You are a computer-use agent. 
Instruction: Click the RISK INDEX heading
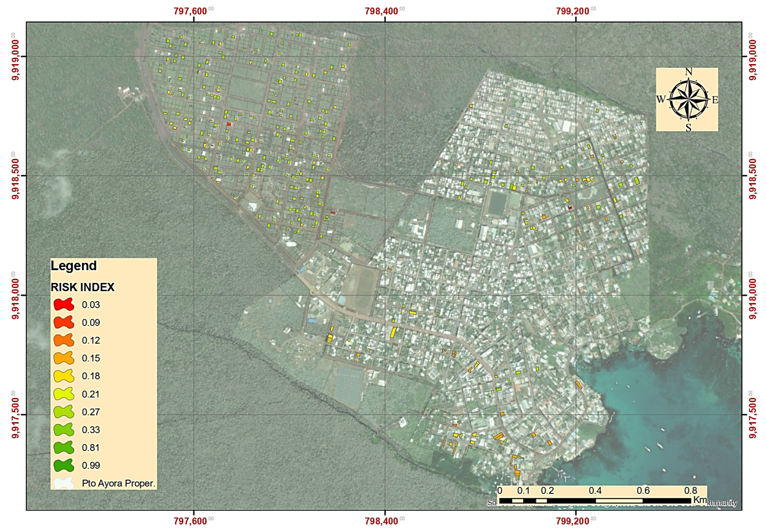click(82, 287)
